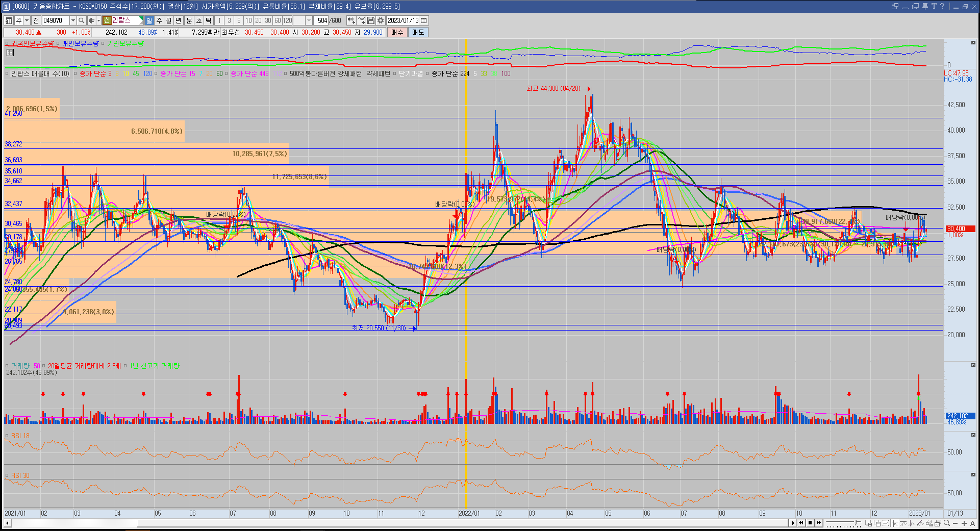
Task: Click play button on bottom bar
Action: pos(793,523)
